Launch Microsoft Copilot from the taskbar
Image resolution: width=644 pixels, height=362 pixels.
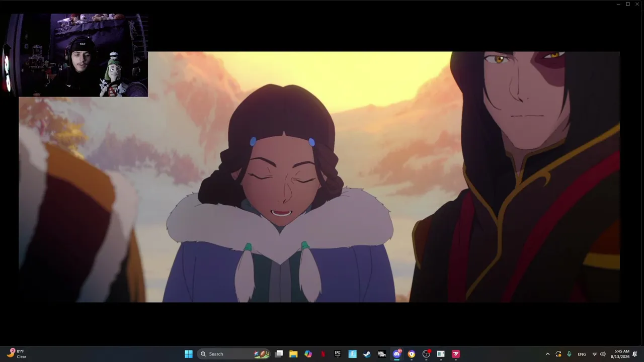[x=308, y=354]
